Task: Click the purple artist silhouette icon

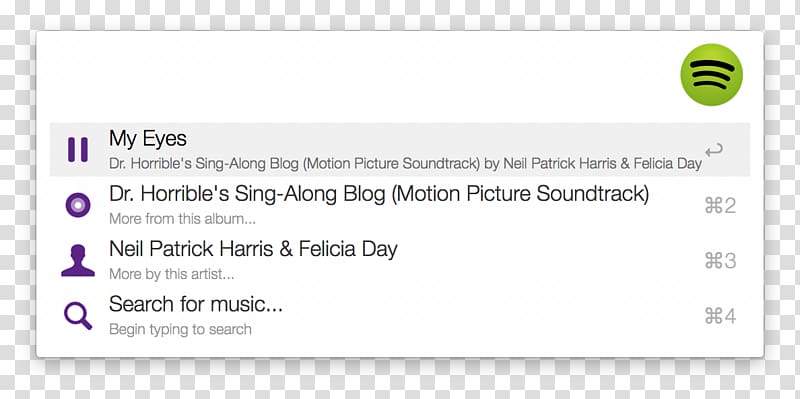Action: pos(78,260)
